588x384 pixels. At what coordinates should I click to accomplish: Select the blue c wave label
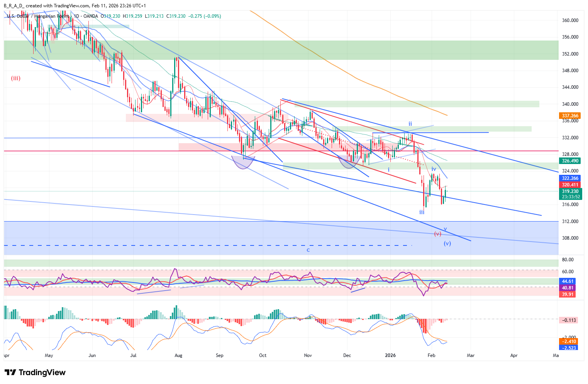pyautogui.click(x=308, y=250)
